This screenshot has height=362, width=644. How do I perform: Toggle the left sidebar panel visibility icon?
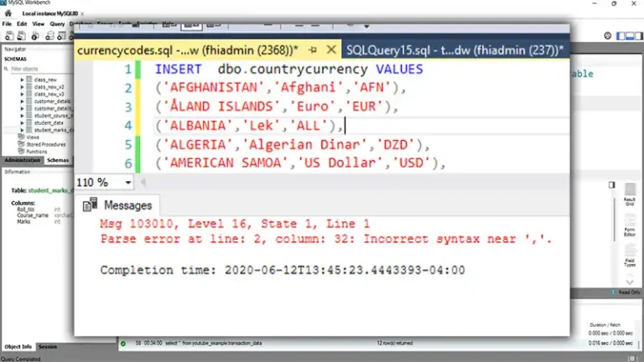click(x=621, y=36)
